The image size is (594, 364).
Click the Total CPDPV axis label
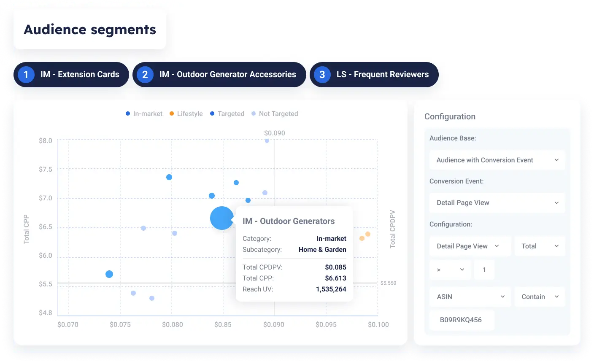point(393,229)
